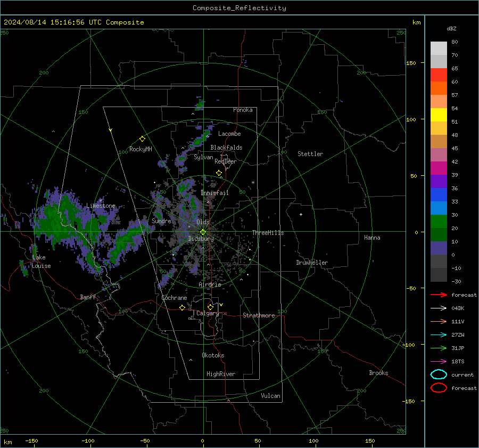
Task: Select the magenta 39–42 dBZ swatch
Action: pyautogui.click(x=439, y=168)
